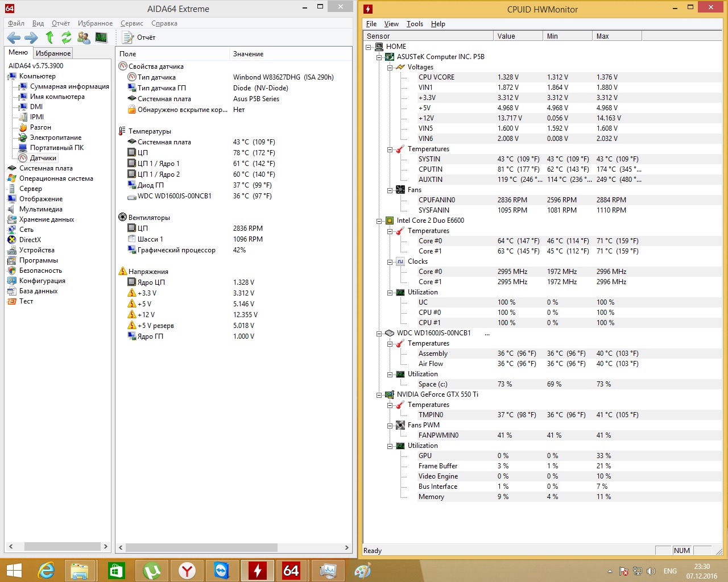Open the Tools menu in HWMonitor
728x582 pixels.
pyautogui.click(x=415, y=24)
